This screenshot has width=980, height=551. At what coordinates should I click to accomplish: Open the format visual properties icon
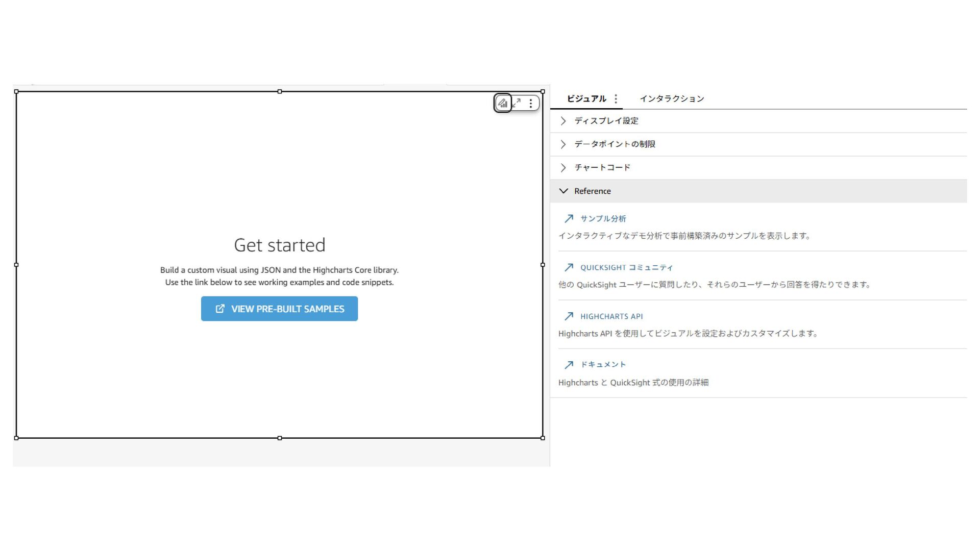click(x=503, y=103)
